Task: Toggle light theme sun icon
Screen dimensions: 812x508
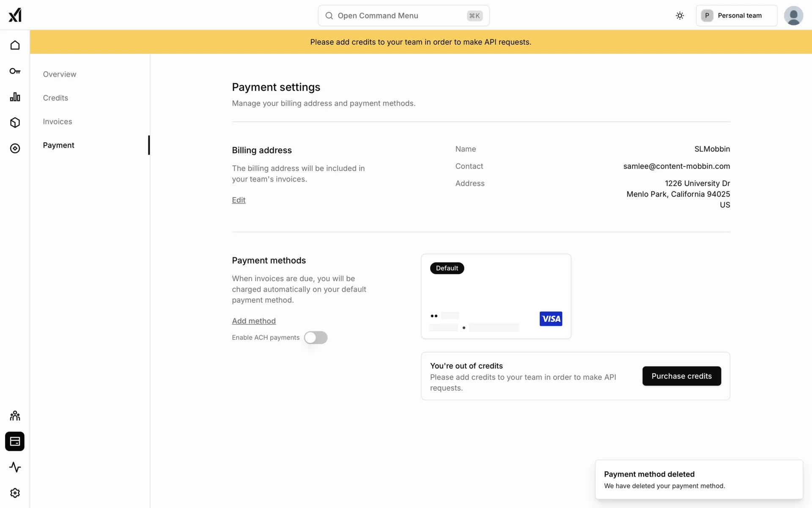Action: point(680,16)
